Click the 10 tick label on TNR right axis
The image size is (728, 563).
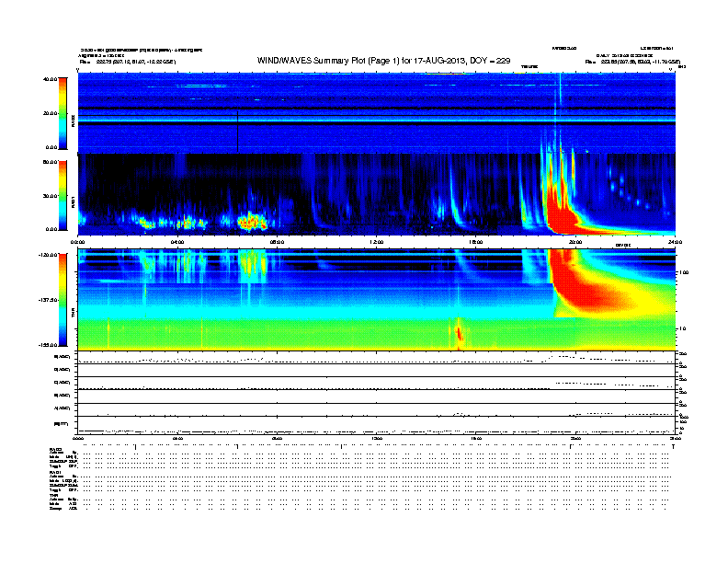pos(682,329)
